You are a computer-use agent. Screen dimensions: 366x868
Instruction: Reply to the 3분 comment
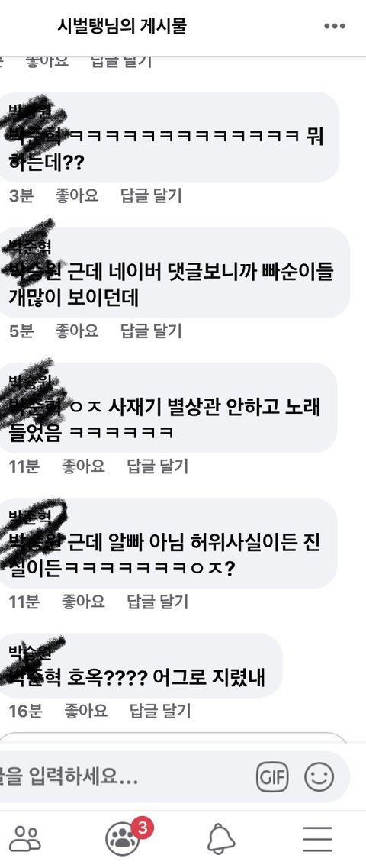tap(151, 195)
